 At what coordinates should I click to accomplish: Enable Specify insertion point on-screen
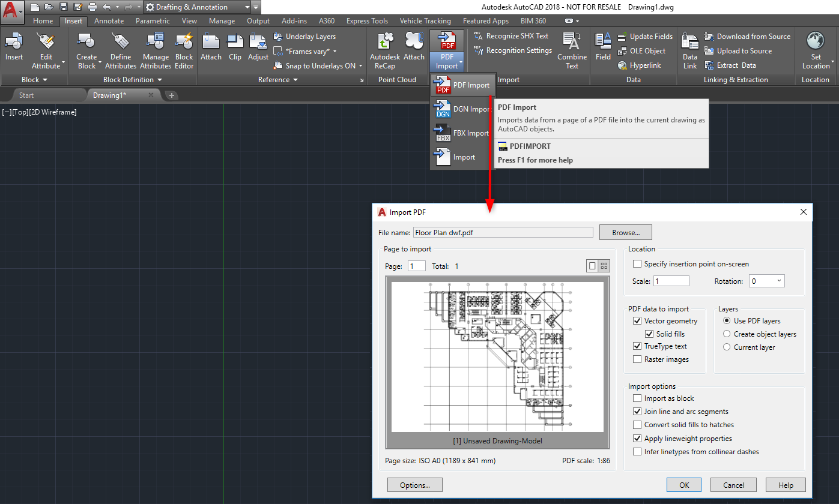click(x=638, y=263)
